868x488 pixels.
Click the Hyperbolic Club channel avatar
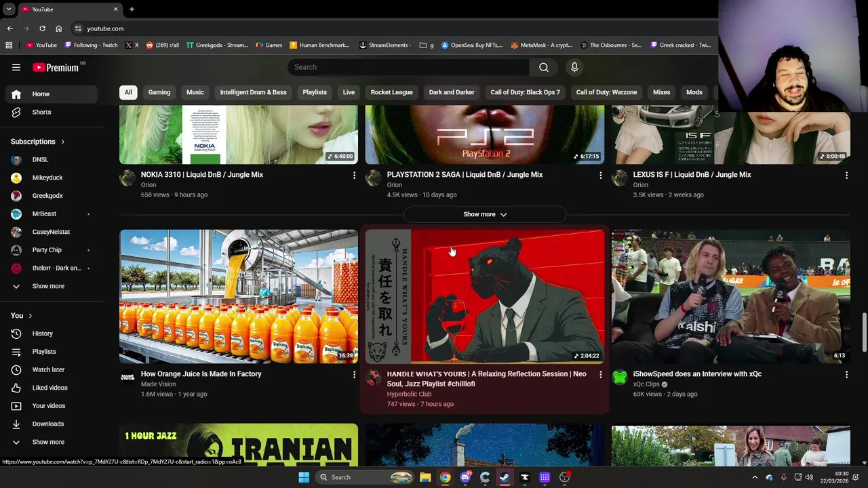pos(374,378)
